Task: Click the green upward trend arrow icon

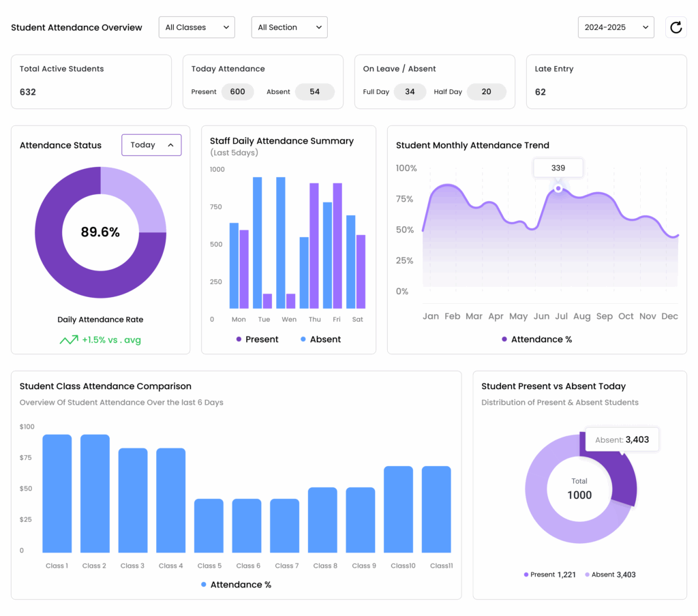Action: coord(69,339)
